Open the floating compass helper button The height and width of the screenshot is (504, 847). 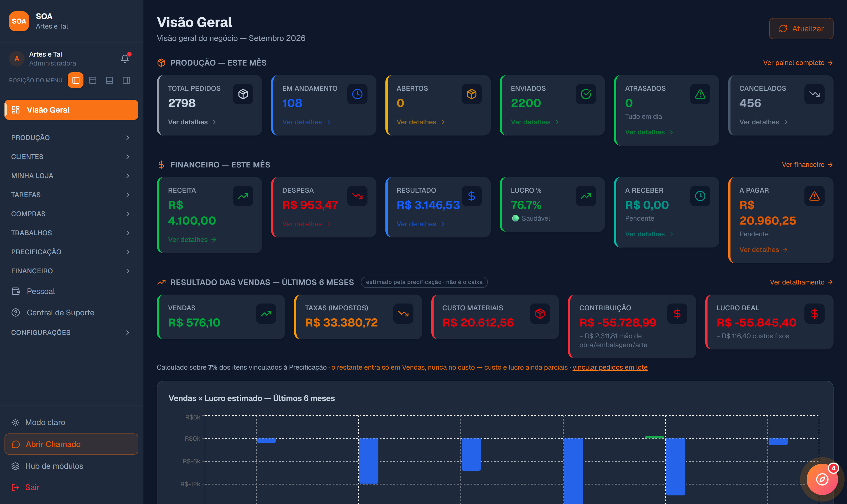(x=822, y=479)
